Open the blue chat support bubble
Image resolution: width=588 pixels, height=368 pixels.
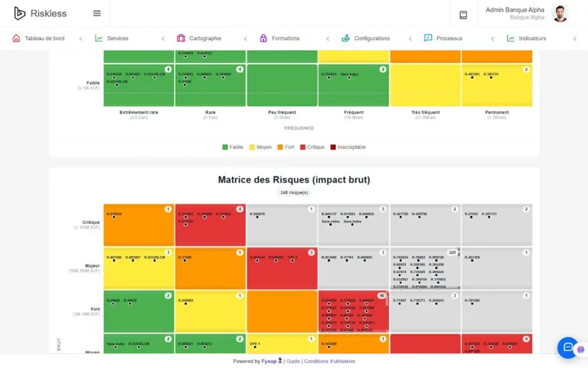click(x=568, y=348)
